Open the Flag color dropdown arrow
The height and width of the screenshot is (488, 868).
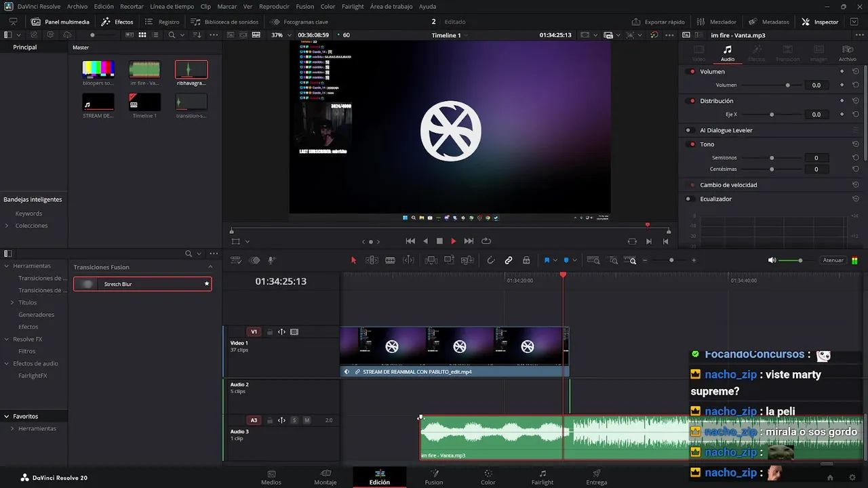coord(555,260)
